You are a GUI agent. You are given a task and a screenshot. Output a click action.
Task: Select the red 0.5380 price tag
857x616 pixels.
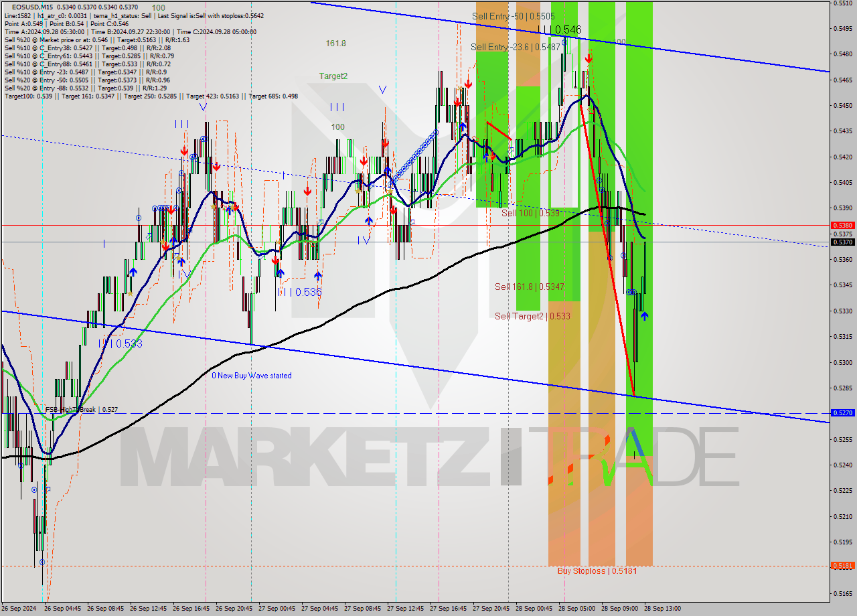[x=842, y=226]
